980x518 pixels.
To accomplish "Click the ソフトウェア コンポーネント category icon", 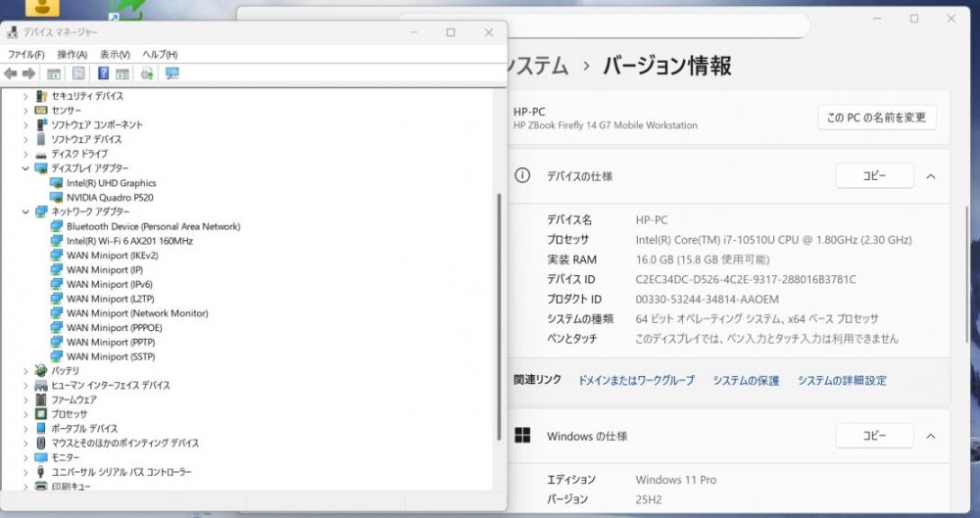I will pyautogui.click(x=41, y=124).
